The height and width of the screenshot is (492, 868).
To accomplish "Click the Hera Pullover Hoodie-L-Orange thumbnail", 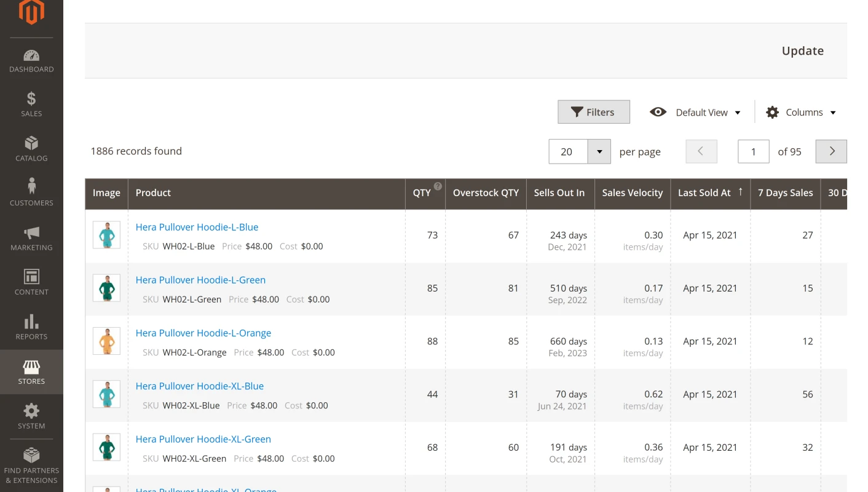I will pyautogui.click(x=106, y=341).
